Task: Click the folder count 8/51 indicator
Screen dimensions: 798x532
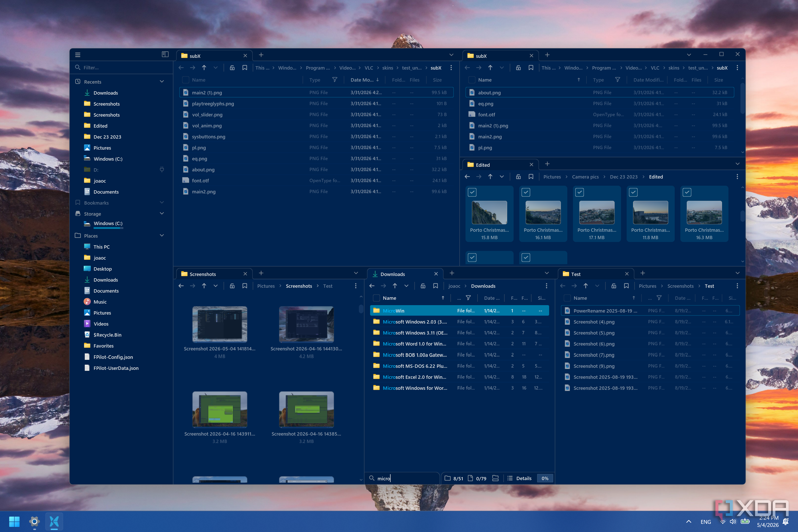Action: pyautogui.click(x=454, y=478)
